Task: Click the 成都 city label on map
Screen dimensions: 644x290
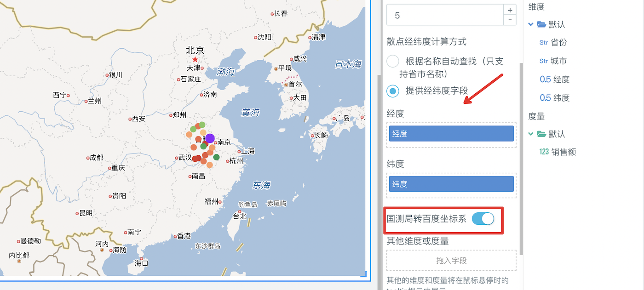Action: (x=97, y=158)
